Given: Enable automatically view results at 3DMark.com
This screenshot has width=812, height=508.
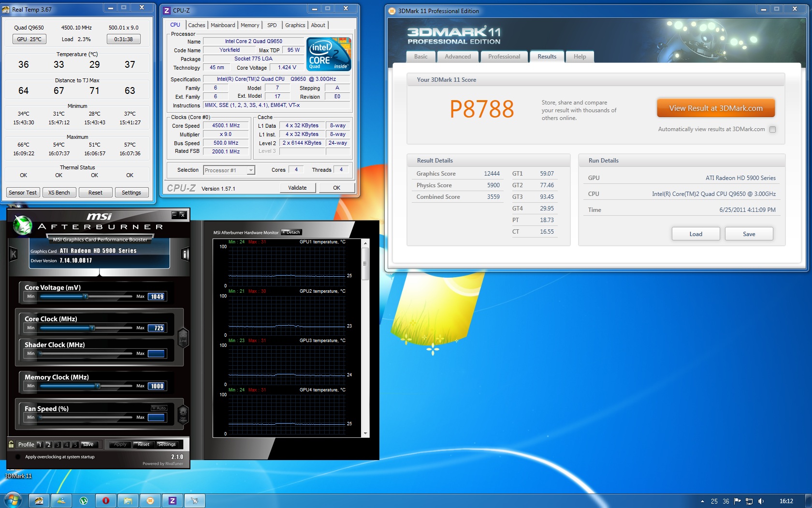Looking at the screenshot, I should 772,129.
